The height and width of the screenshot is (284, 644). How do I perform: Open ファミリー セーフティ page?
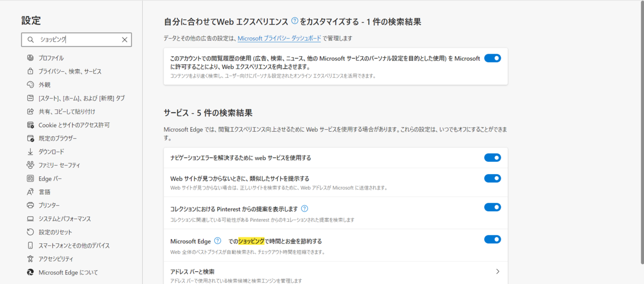pos(59,165)
